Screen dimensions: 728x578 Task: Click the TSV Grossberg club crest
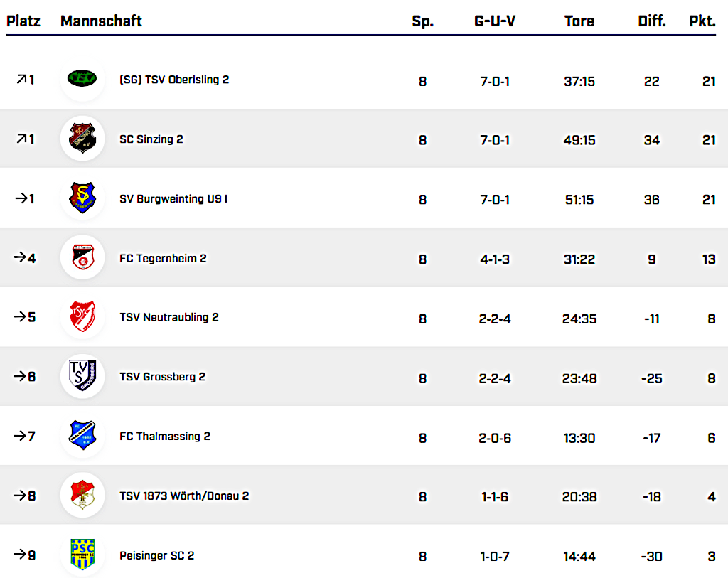pyautogui.click(x=82, y=376)
